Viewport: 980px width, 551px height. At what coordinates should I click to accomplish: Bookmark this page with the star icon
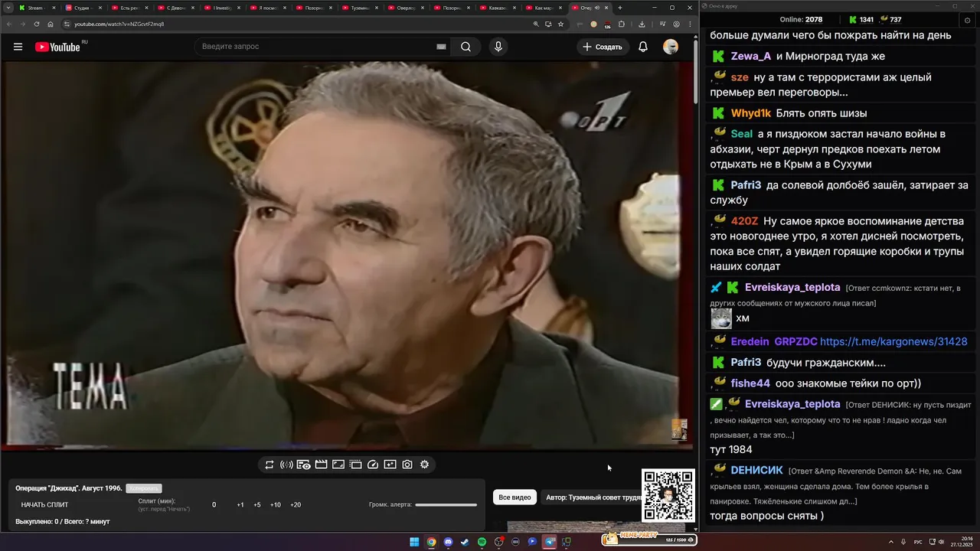pos(560,24)
